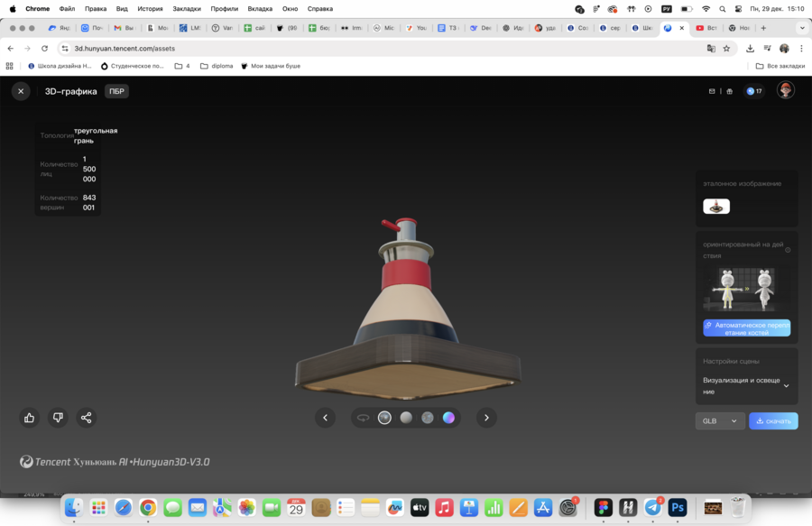Open the Закладки menu in menu bar
The image size is (812, 526).
click(187, 8)
